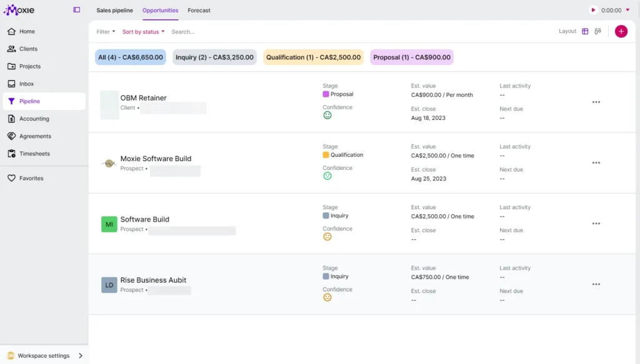Open the Sales pipeline tab
This screenshot has width=640, height=364.
point(114,11)
